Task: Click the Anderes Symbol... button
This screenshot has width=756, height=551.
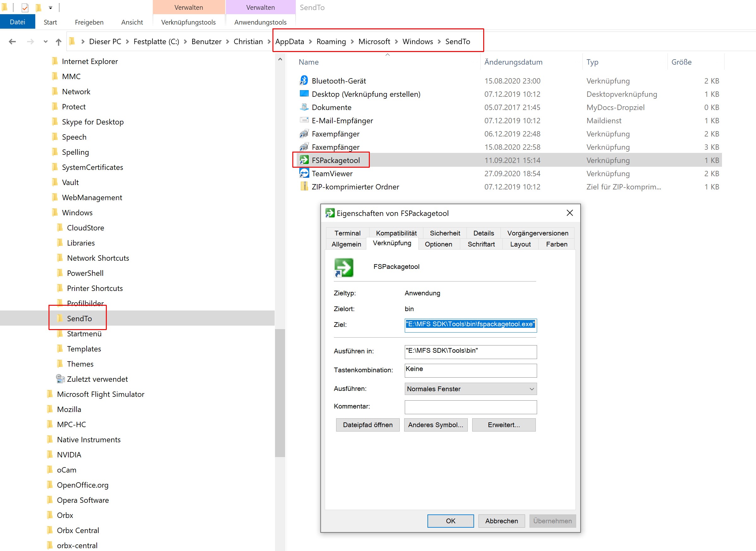Action: tap(435, 425)
